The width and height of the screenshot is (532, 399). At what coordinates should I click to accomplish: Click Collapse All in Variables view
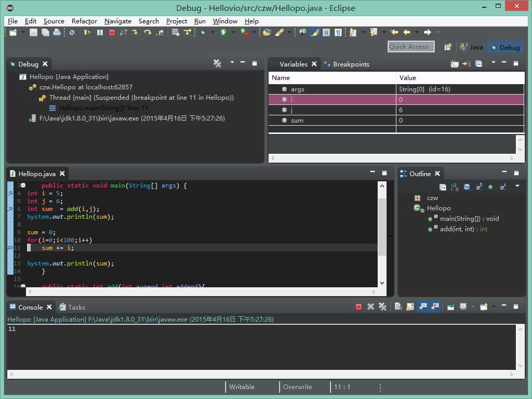click(478, 64)
